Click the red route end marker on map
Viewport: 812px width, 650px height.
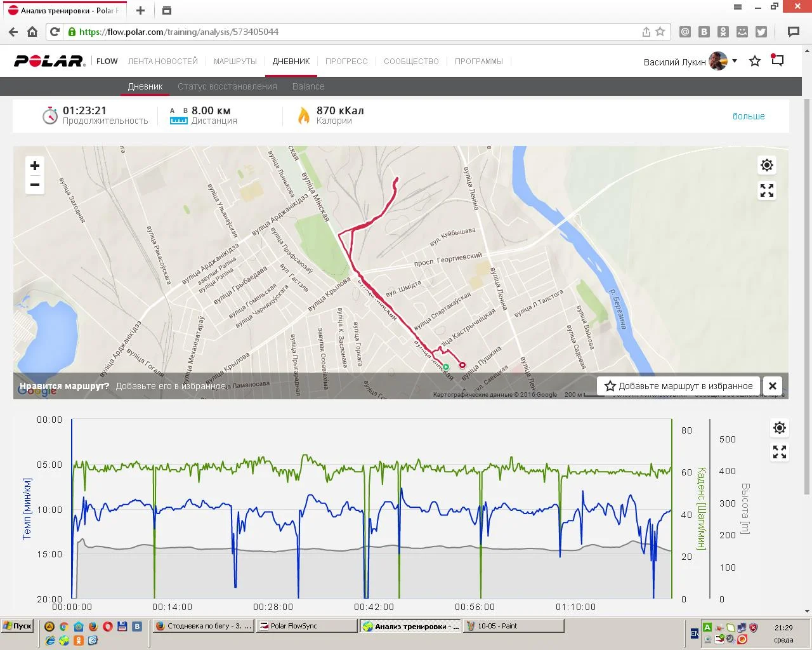[x=462, y=365]
